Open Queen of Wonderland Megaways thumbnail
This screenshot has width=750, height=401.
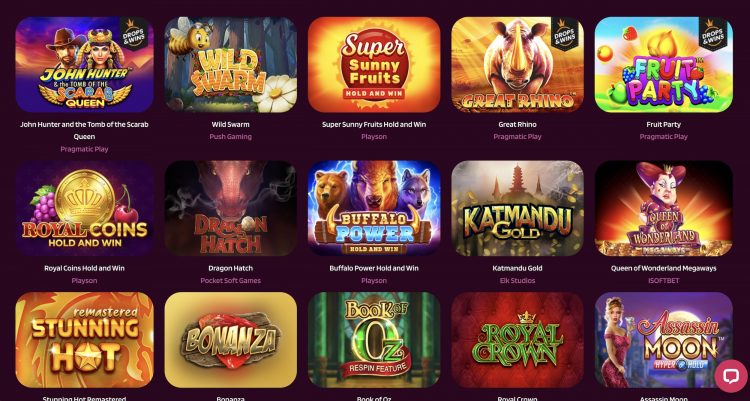pyautogui.click(x=663, y=208)
